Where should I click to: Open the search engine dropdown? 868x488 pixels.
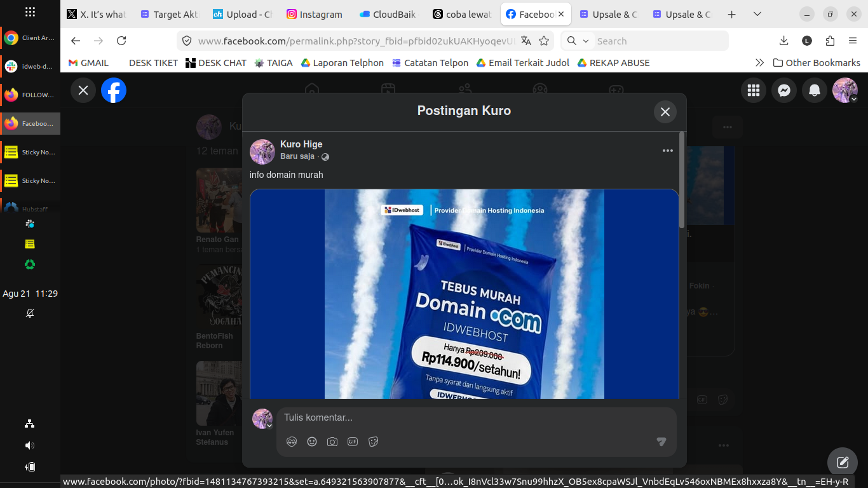tap(577, 41)
